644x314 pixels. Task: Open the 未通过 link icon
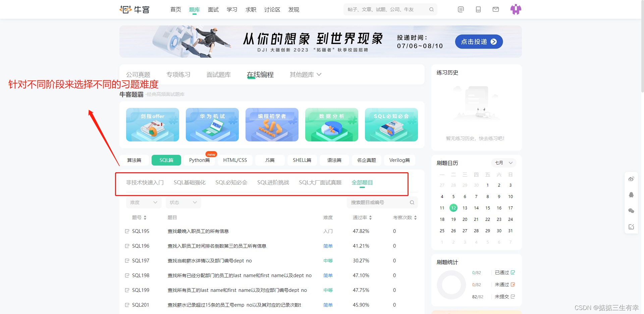pos(513,285)
